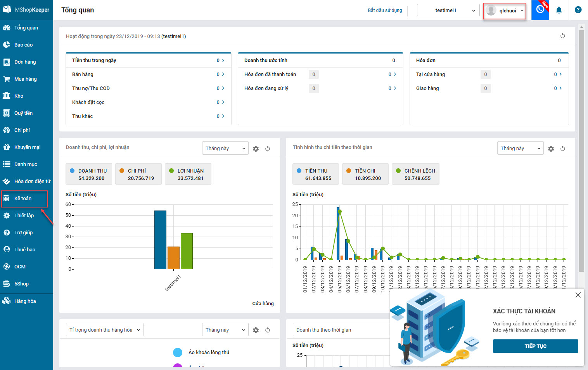
Task: Refresh the cash flow over time chart
Action: click(562, 149)
